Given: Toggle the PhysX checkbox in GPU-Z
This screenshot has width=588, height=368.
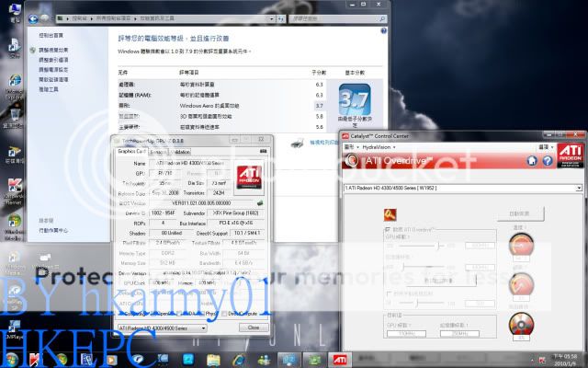Looking at the screenshot, I should pos(201,313).
